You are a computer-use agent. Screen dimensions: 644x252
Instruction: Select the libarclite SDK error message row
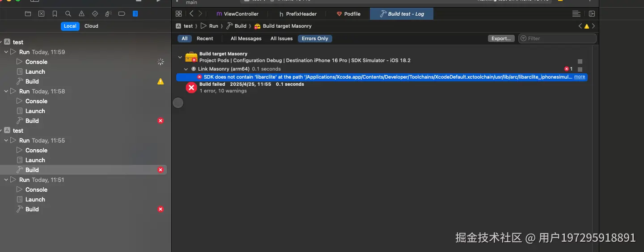[381, 77]
